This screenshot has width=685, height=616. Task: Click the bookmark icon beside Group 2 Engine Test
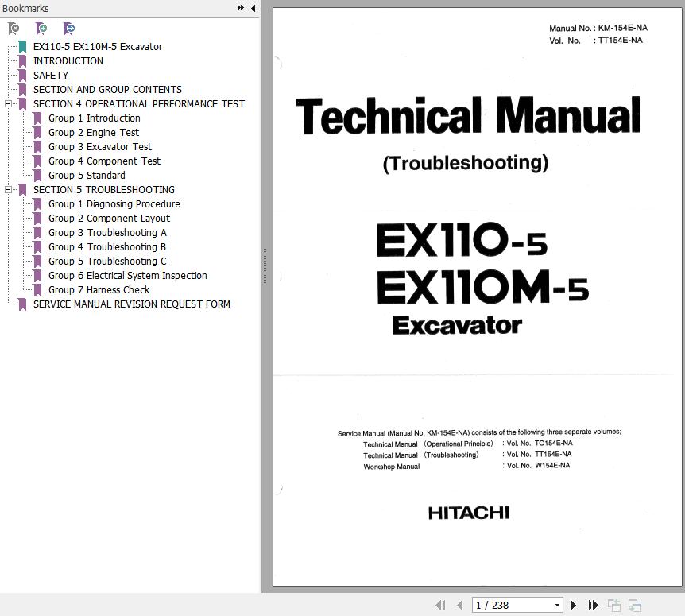tap(37, 133)
